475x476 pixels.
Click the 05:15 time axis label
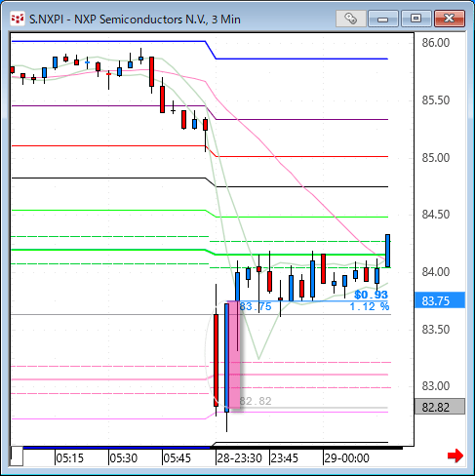[70, 458]
